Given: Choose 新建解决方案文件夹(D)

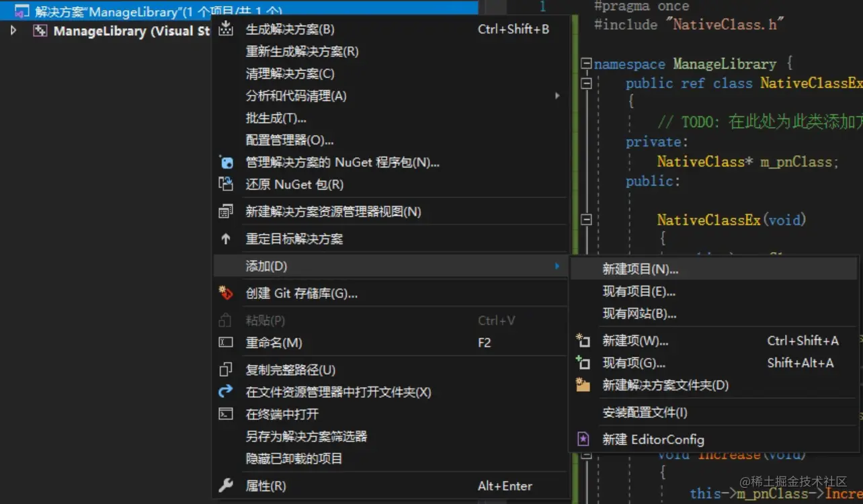Looking at the screenshot, I should pos(714,385).
